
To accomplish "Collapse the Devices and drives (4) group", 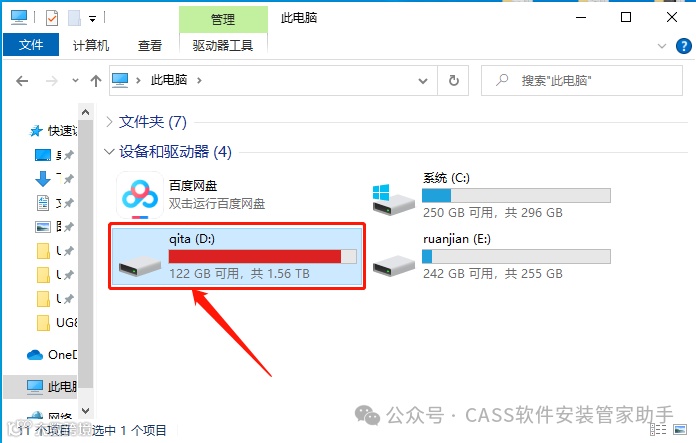I will [x=109, y=152].
